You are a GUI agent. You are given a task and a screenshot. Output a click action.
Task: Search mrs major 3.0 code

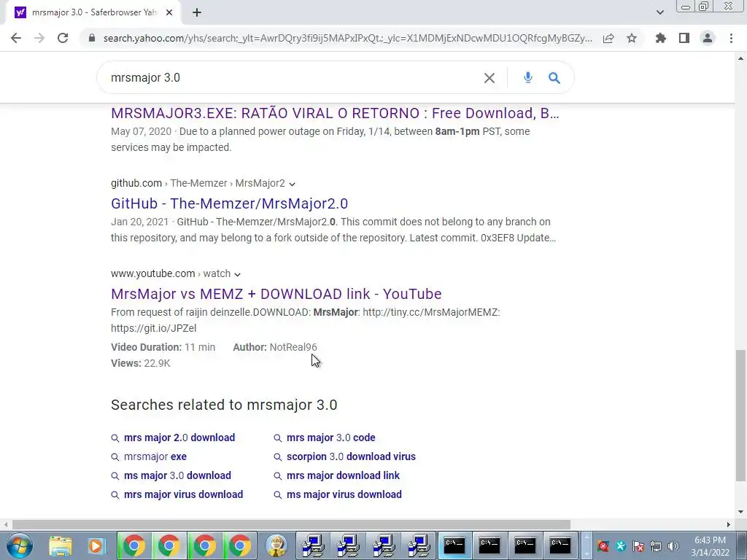(330, 437)
